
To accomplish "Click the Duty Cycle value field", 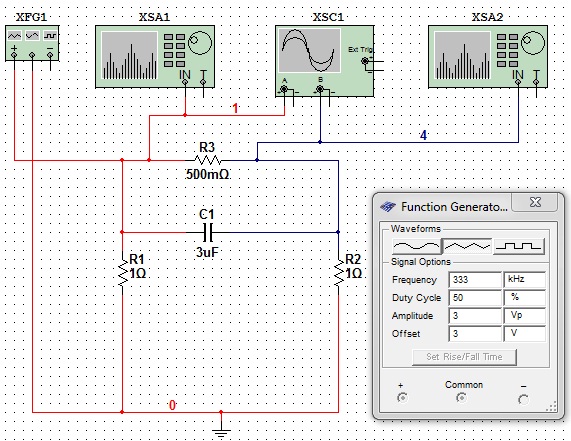I will [x=475, y=298].
